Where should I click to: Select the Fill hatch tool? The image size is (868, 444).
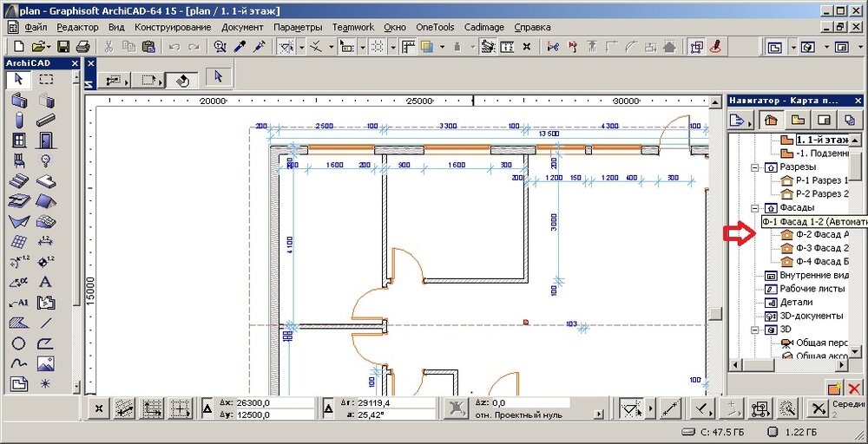point(19,323)
